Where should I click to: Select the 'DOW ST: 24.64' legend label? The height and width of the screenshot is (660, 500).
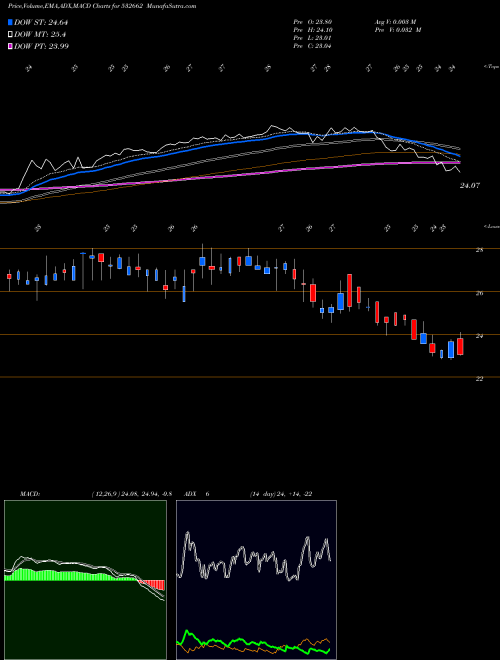point(41,22)
